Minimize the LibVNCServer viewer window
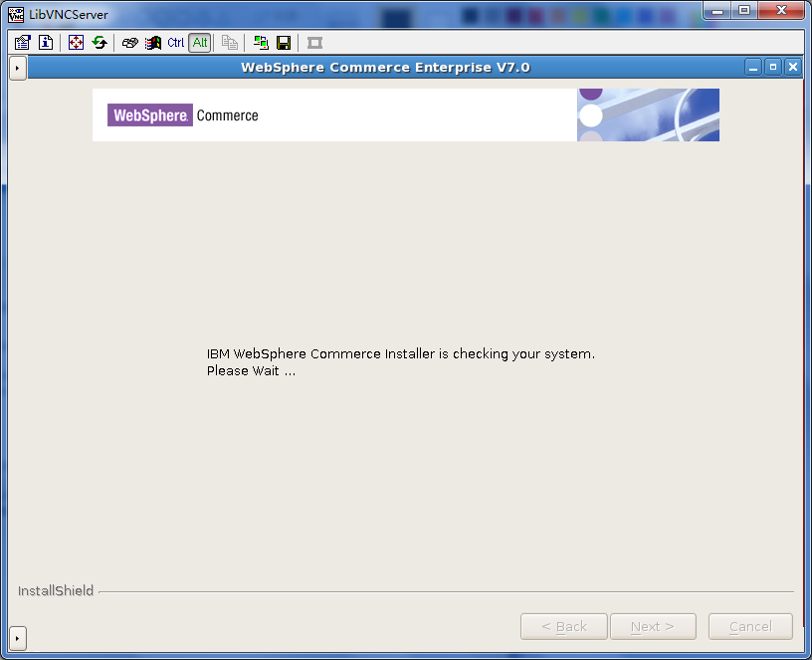 pos(717,11)
